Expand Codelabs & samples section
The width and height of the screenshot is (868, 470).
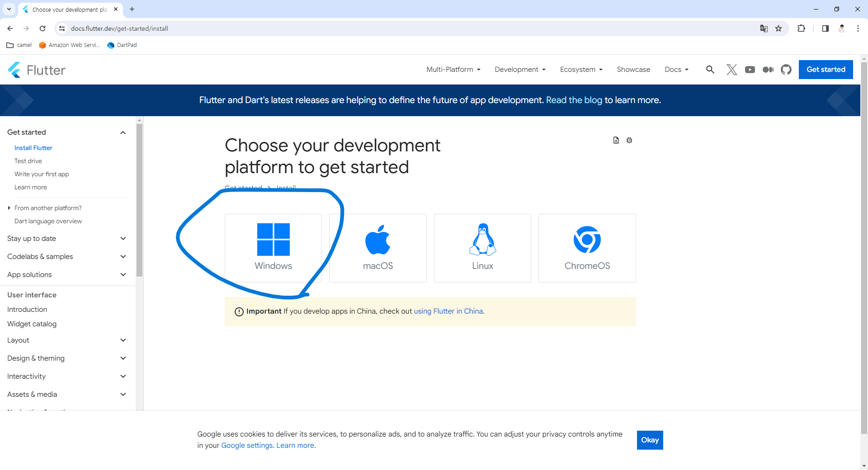tap(123, 257)
